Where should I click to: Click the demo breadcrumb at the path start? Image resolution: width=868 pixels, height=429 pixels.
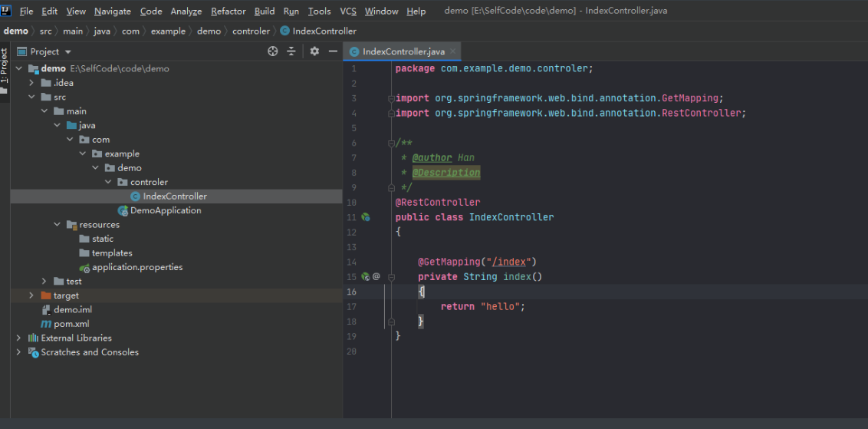[x=15, y=31]
